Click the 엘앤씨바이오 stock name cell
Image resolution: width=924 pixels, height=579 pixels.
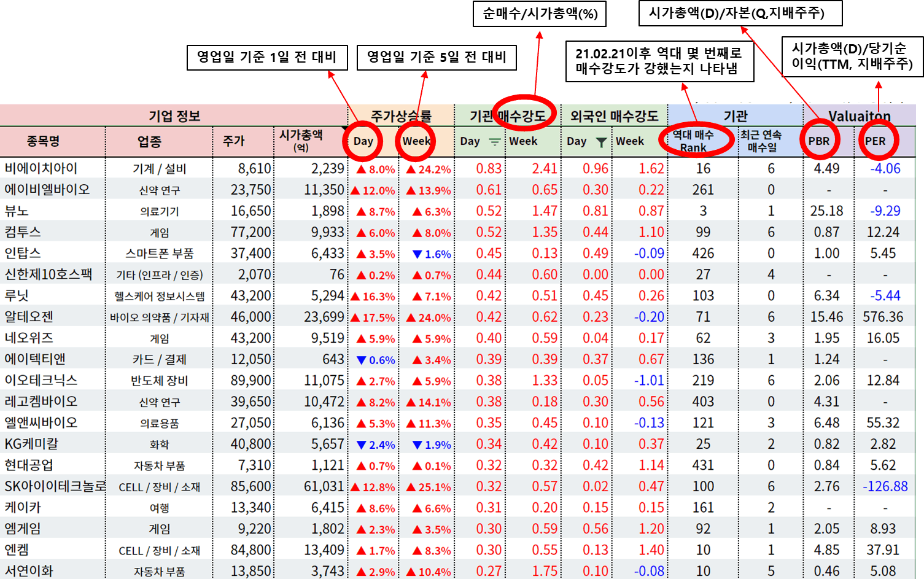41,422
